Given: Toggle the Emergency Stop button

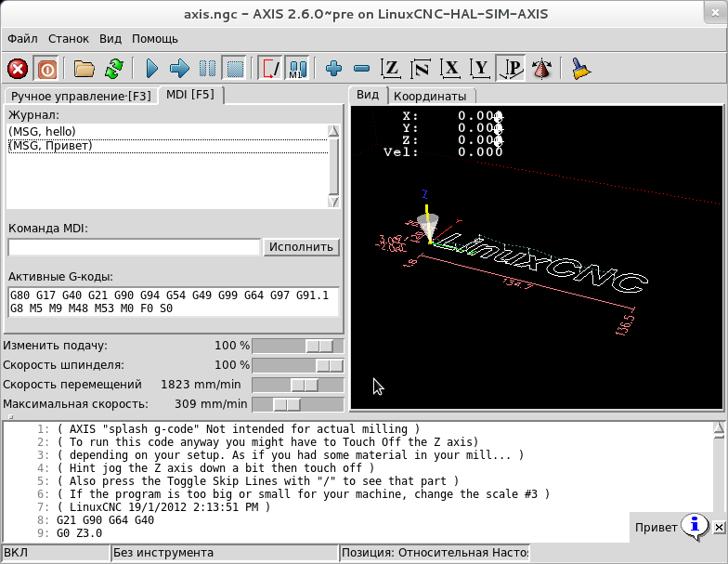Looking at the screenshot, I should [18, 69].
